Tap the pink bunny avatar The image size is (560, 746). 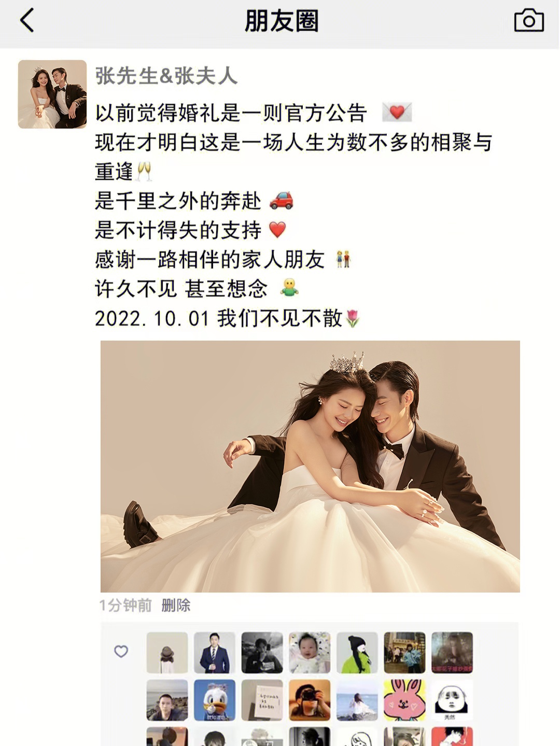[404, 700]
